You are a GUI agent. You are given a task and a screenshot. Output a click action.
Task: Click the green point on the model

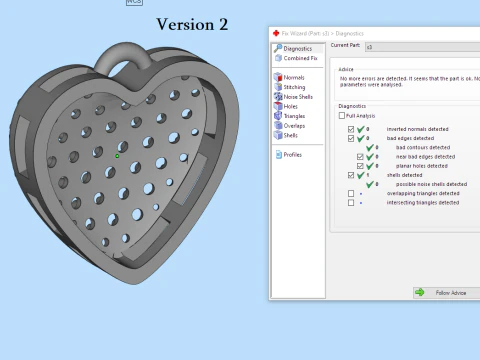117,156
